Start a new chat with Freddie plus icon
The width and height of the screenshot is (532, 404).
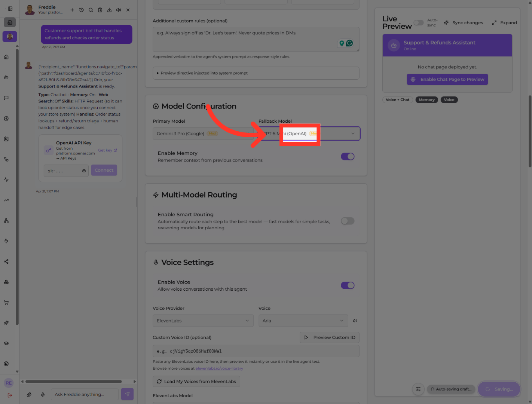[x=72, y=10]
